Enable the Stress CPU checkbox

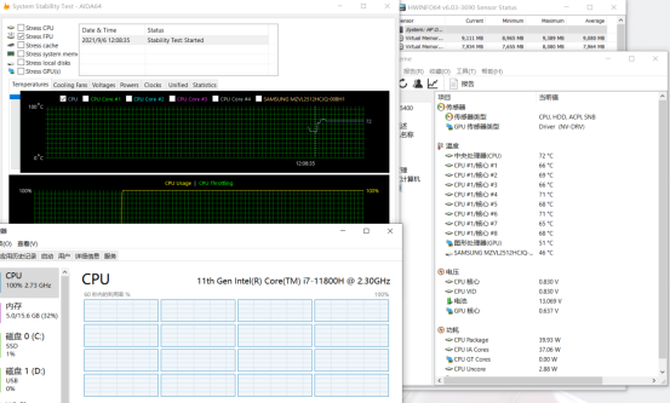point(21,27)
